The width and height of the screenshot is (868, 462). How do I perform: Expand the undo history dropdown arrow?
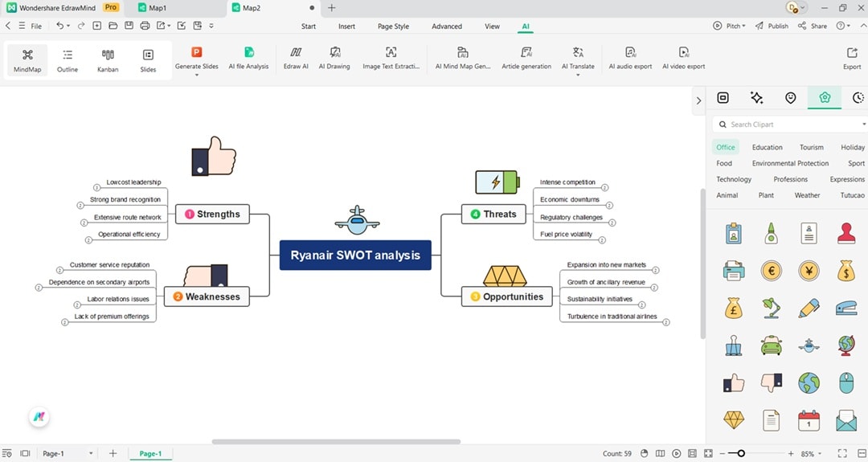tap(68, 26)
